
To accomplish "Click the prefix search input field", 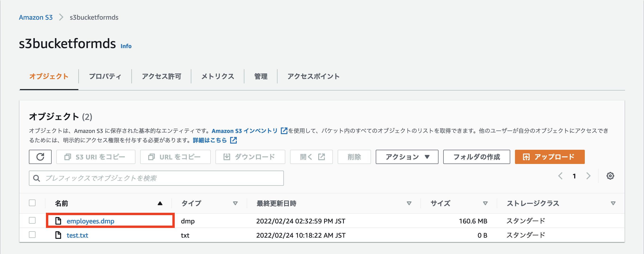I will pyautogui.click(x=156, y=178).
